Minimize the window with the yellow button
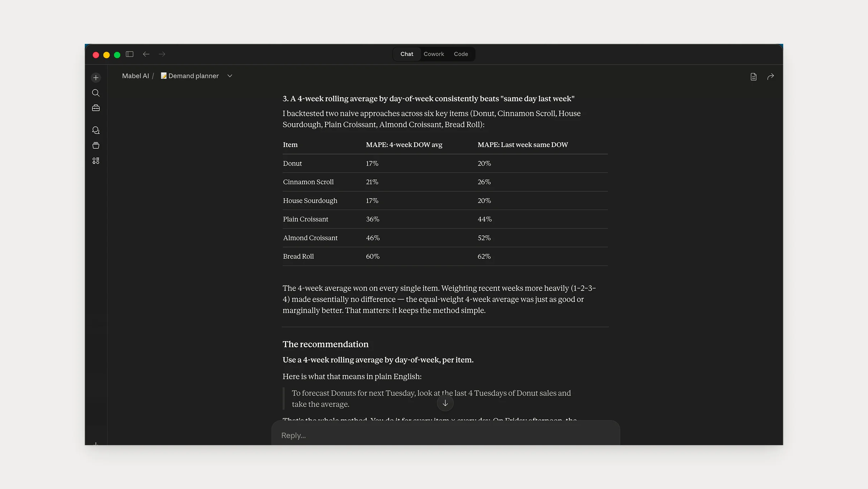Viewport: 868px width, 489px height. click(106, 55)
